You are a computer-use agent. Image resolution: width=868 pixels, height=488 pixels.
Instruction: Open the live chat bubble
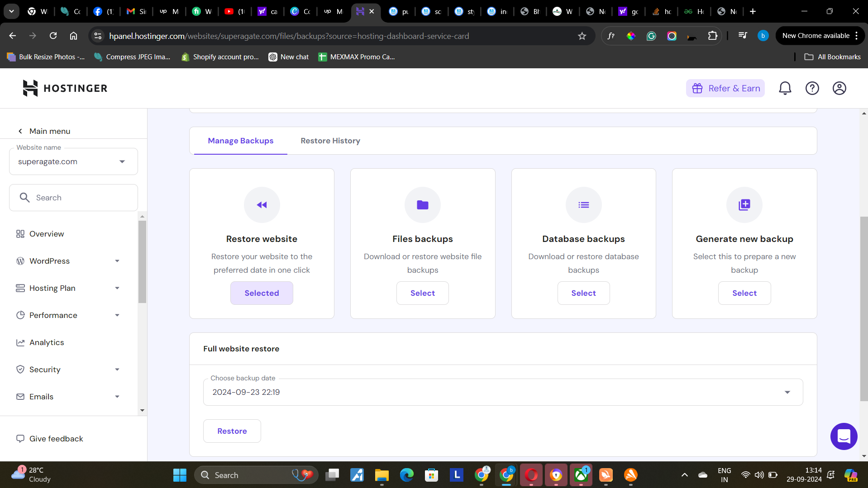tap(844, 436)
